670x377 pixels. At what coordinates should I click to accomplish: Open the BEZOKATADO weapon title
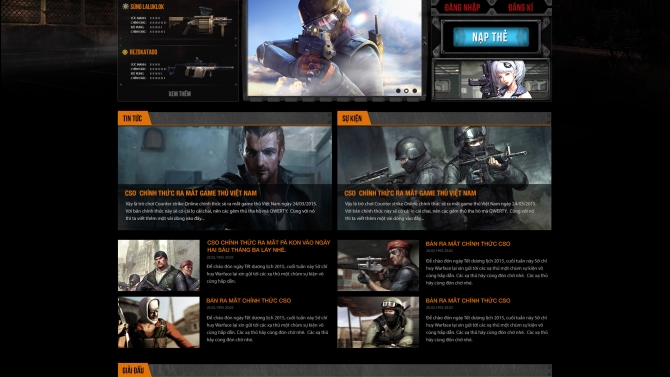click(x=144, y=52)
